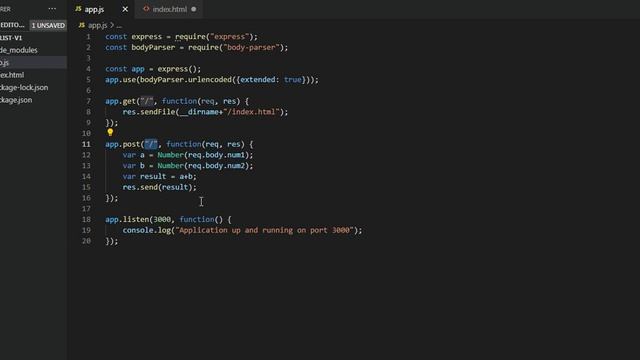Click app.js in the breadcrumb bar
This screenshot has height=360, width=640.
tap(98, 25)
